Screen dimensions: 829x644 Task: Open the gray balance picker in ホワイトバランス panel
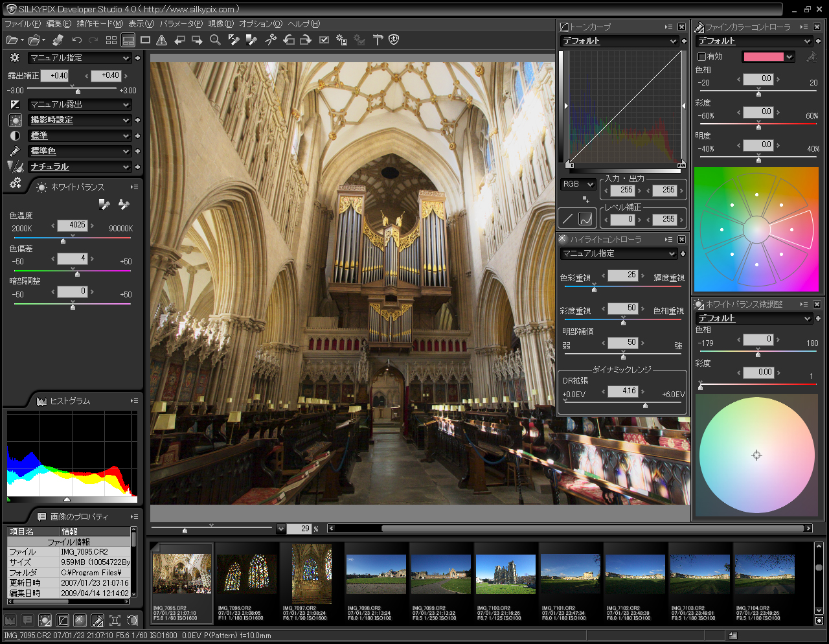pyautogui.click(x=105, y=205)
